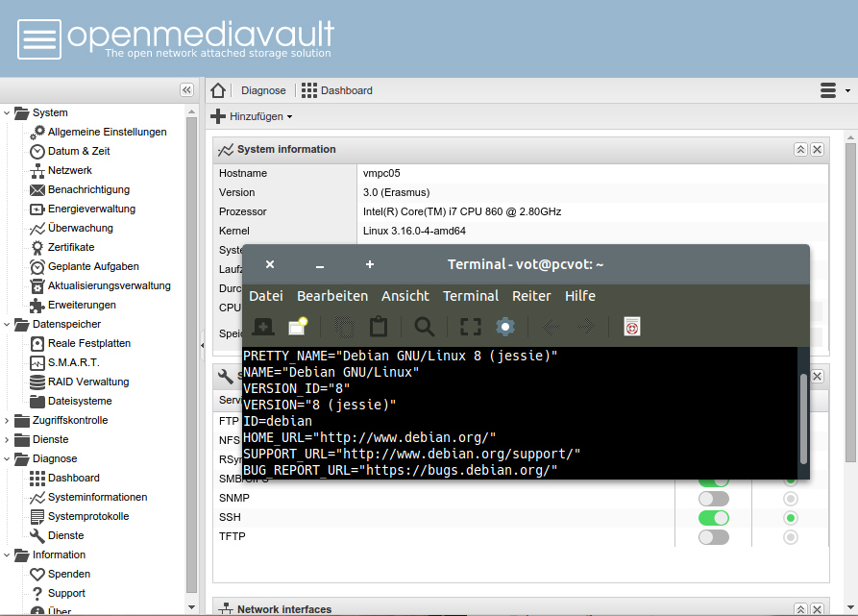The image size is (858, 616).
Task: Open new terminal window icon in toolbar
Action: pos(298,326)
